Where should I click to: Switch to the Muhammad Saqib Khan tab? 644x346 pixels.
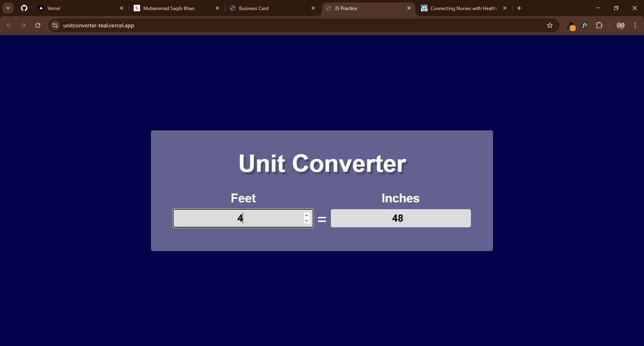click(x=173, y=8)
